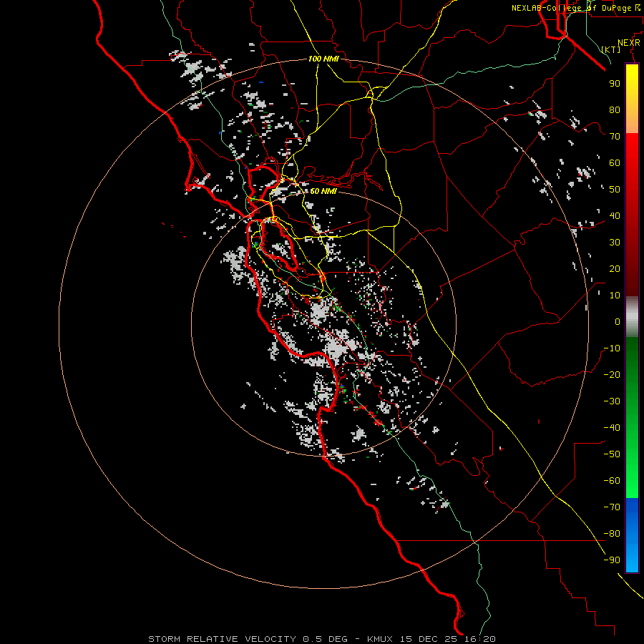Select the -70 value on velocity scale
The height and width of the screenshot is (644, 644).
tap(612, 507)
